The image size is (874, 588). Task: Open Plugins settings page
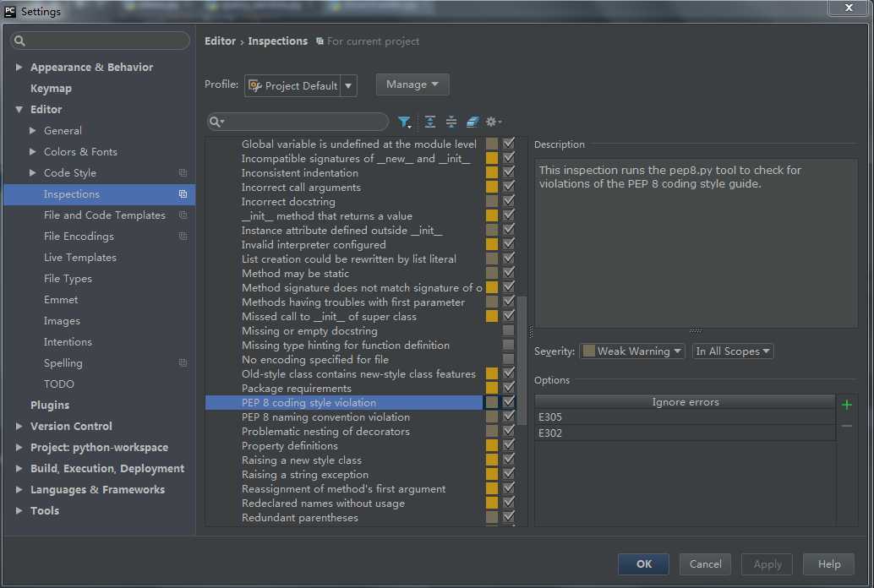(50, 406)
